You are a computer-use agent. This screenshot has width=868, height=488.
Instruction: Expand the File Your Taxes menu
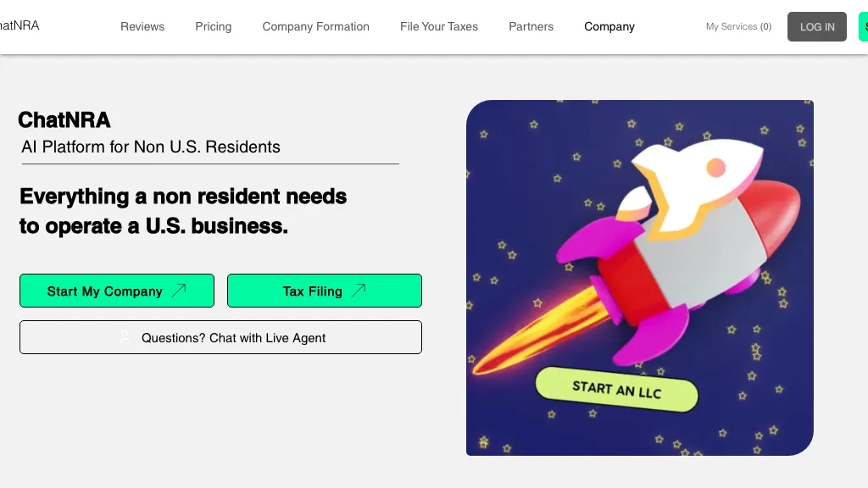coord(439,26)
